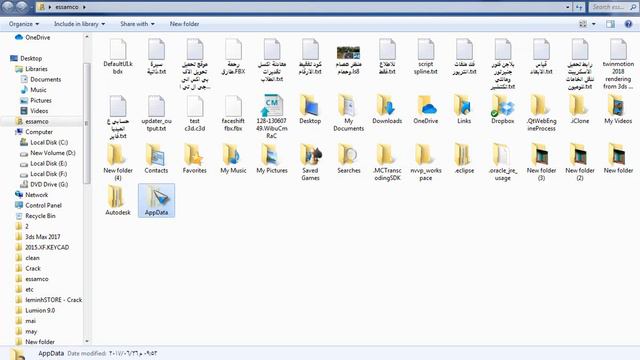Screen dimensions: 640x360
Task: Open the My Videos folder
Action: 618,109
